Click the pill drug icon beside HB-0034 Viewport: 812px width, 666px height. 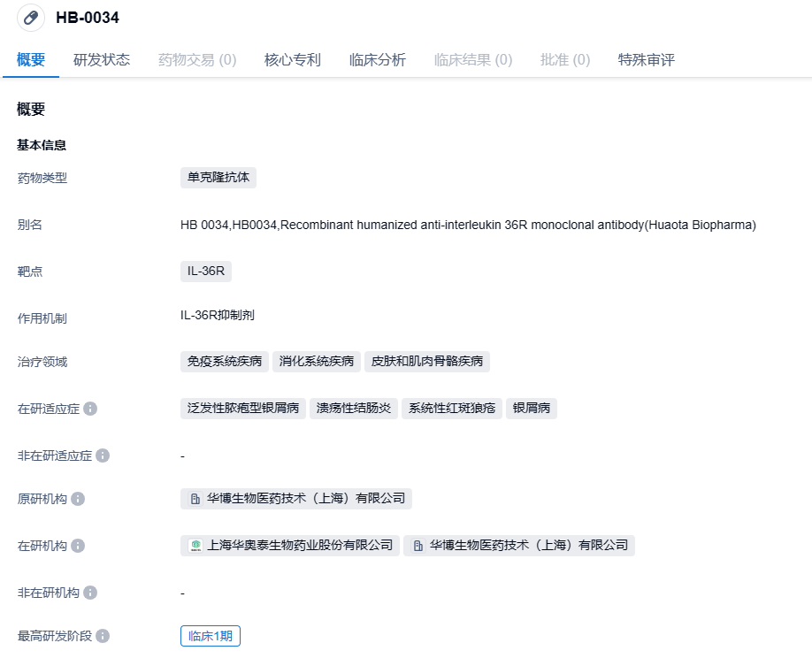coord(31,18)
